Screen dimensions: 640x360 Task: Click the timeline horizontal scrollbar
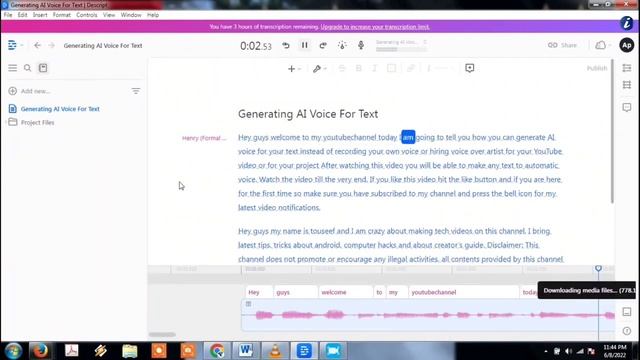(162, 334)
